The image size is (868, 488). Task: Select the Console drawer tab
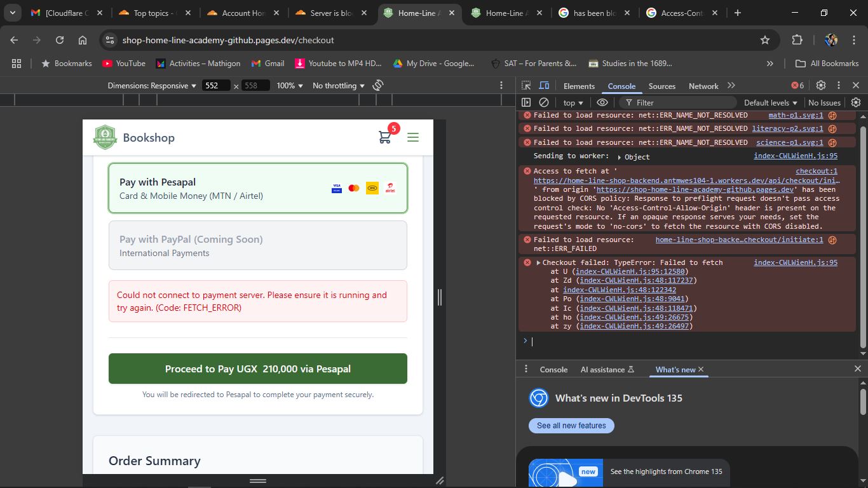point(553,369)
